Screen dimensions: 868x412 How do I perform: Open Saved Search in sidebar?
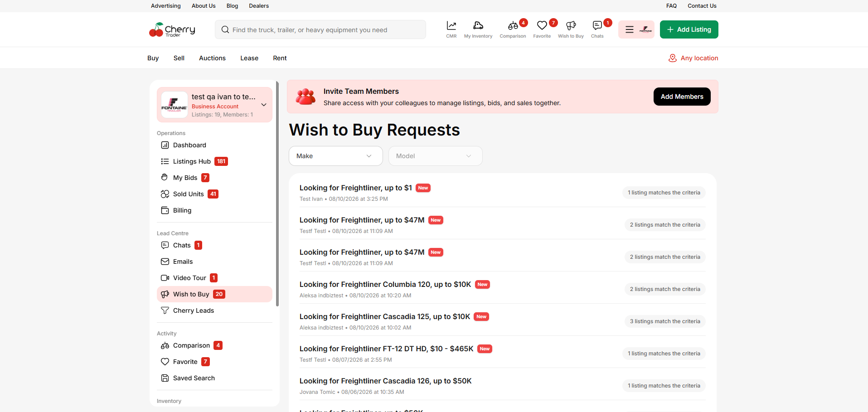point(214,378)
